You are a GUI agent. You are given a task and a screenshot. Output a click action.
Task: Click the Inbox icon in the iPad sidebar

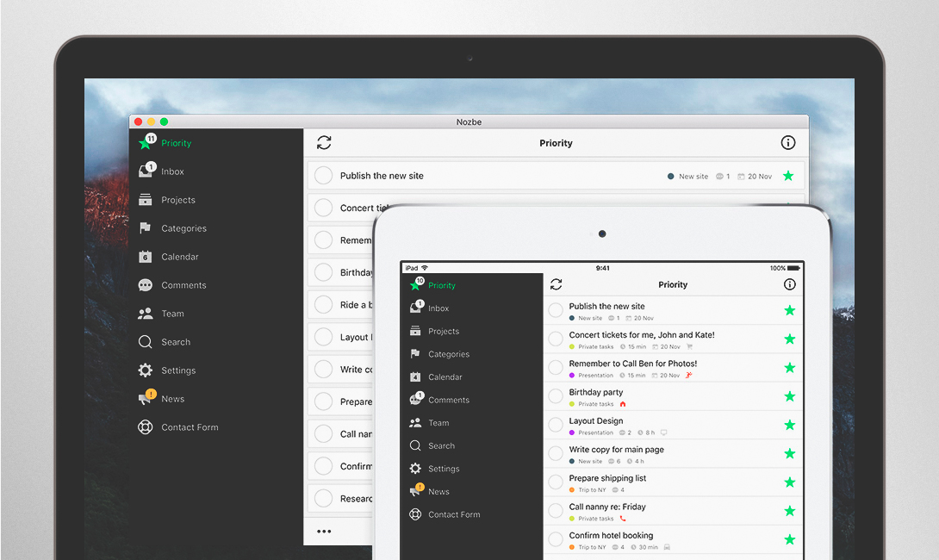click(415, 308)
